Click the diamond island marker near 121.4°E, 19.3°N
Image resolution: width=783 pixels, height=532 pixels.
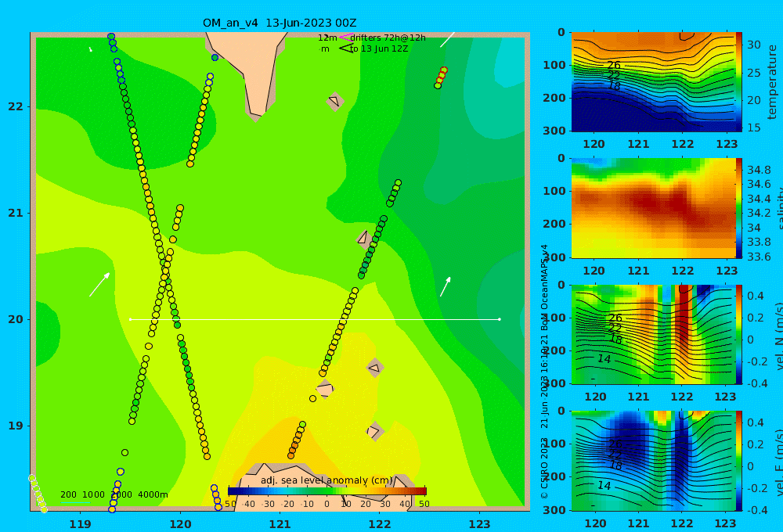pos(325,390)
